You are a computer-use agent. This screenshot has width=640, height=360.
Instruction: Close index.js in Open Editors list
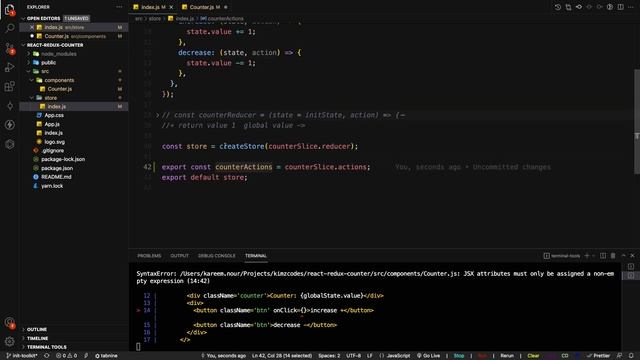[32, 27]
